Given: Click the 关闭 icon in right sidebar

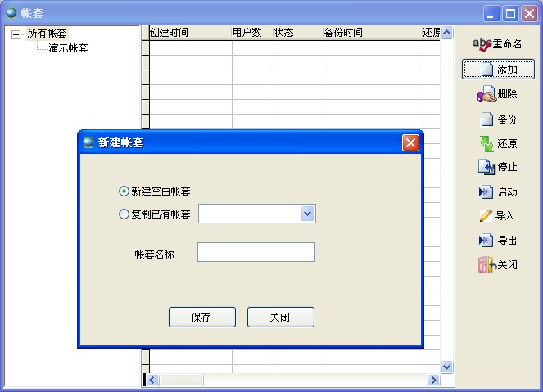Looking at the screenshot, I should tap(497, 265).
